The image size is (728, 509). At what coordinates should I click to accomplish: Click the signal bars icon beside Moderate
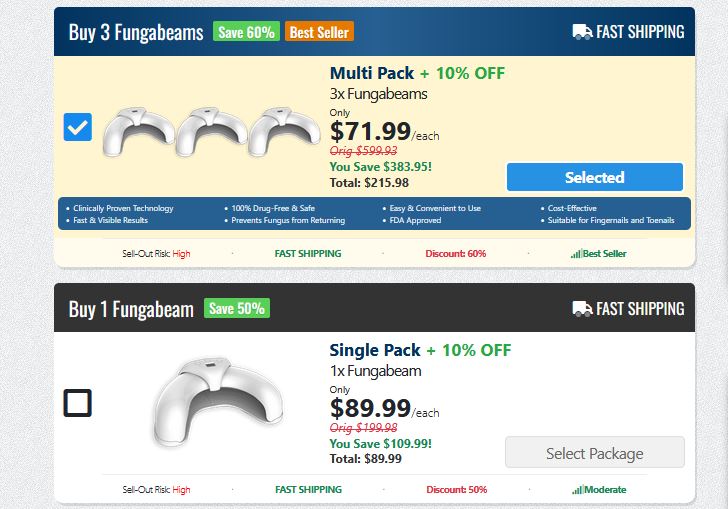(576, 490)
